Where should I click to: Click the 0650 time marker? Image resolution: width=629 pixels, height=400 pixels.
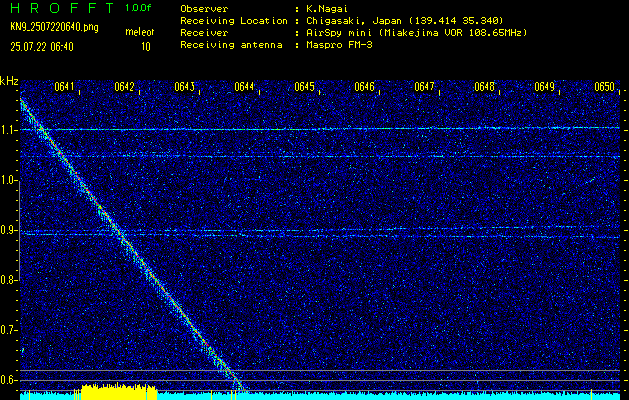[x=605, y=87]
